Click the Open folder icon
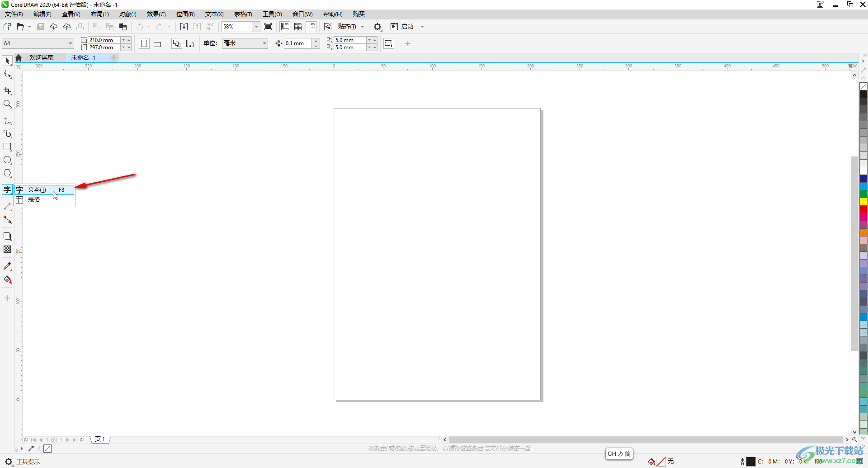Viewport: 868px width, 468px height. click(20, 27)
